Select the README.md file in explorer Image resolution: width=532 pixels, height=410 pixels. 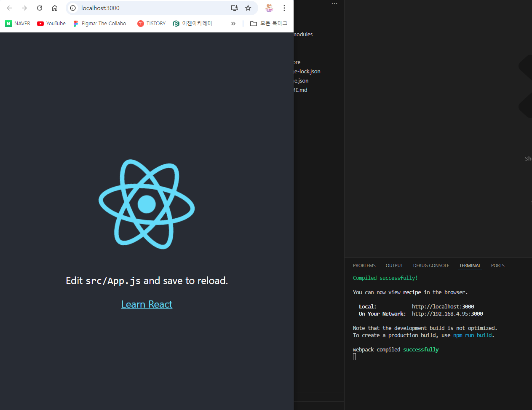tap(301, 90)
